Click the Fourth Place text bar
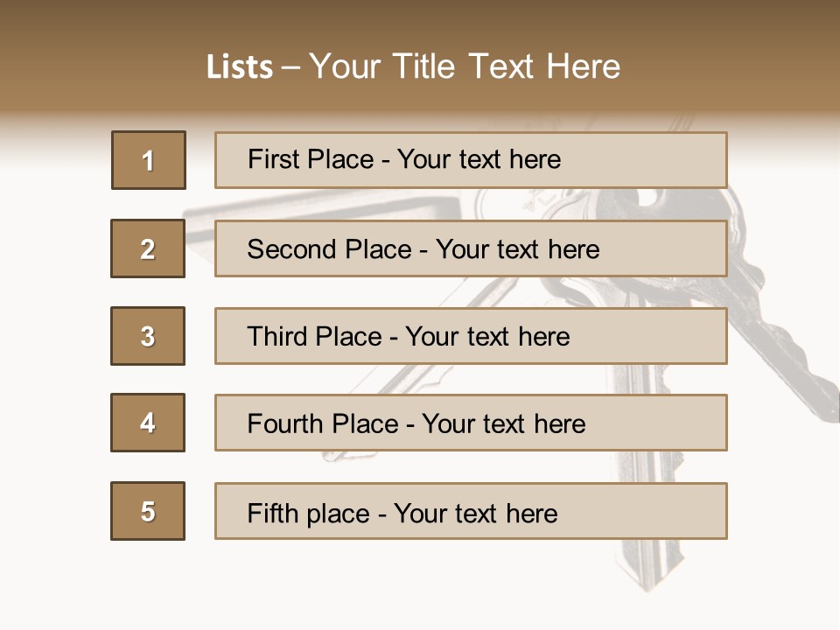The image size is (840, 630). point(471,423)
